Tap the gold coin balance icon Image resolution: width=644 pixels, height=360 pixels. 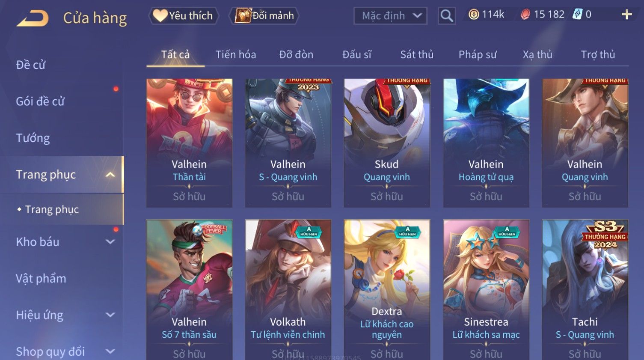pyautogui.click(x=474, y=15)
